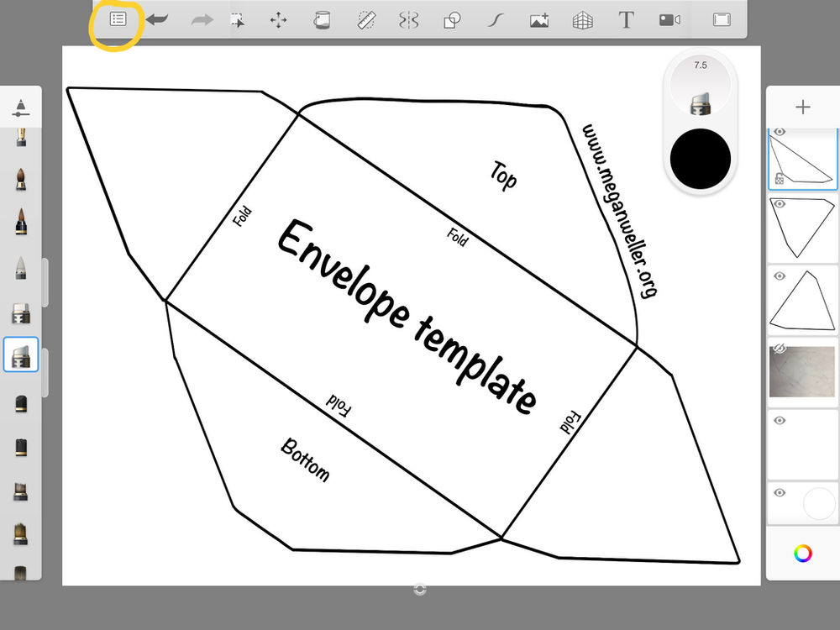Screen dimensions: 840x630
Task: Select the Text tool
Action: (626, 20)
